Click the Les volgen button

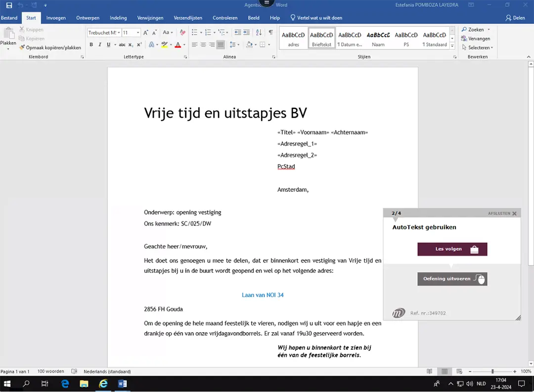[x=452, y=249]
